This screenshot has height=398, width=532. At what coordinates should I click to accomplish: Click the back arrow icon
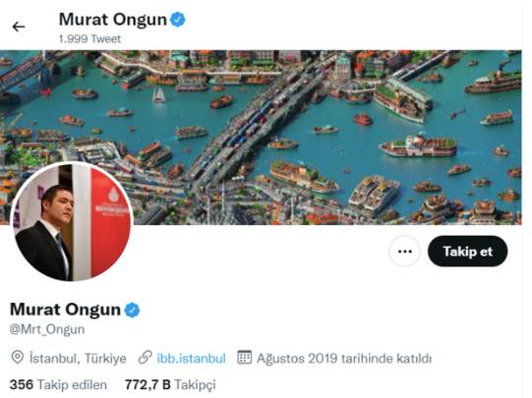pos(19,27)
